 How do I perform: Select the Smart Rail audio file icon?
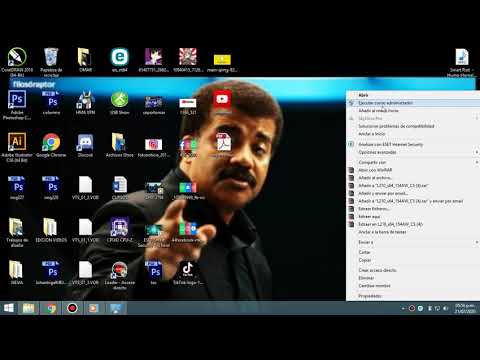click(x=462, y=57)
